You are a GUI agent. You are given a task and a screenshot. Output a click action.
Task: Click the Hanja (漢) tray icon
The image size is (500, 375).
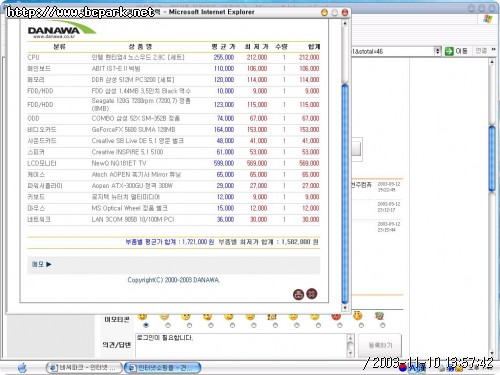(422, 368)
